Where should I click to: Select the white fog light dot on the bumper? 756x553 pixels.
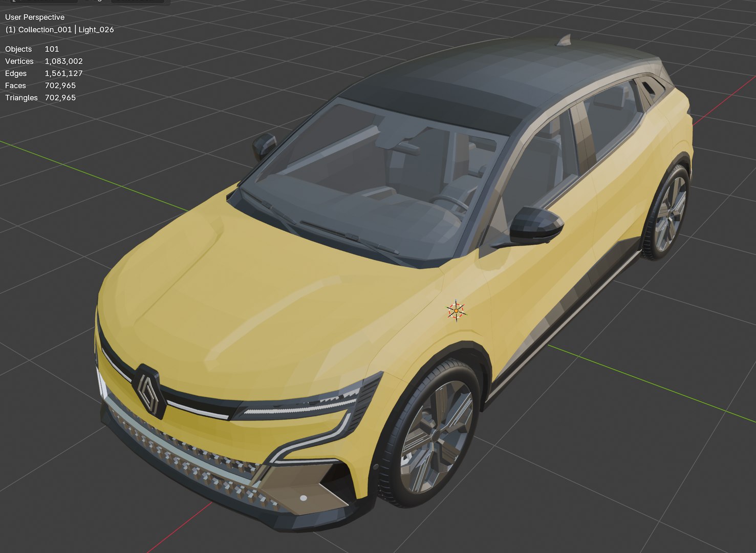pyautogui.click(x=303, y=498)
